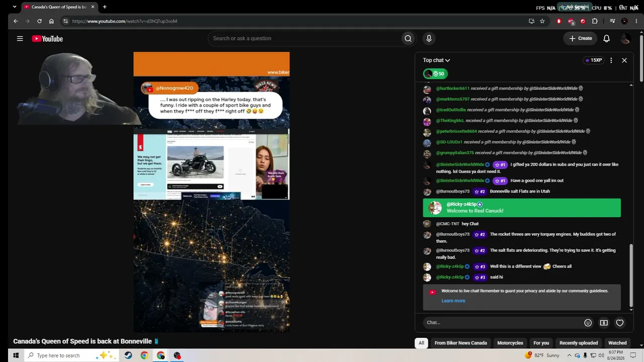The height and width of the screenshot is (362, 644).
Task: Bookmark this page with the star
Action: click(542, 21)
